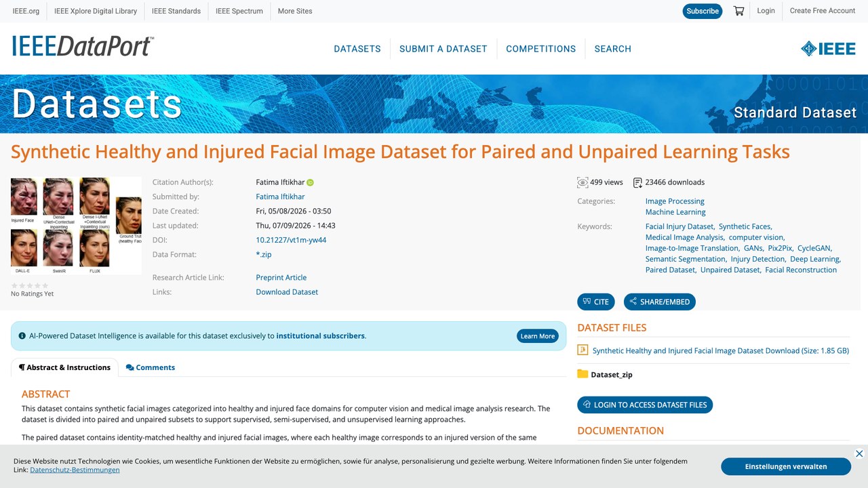This screenshot has width=868, height=488.
Task: Open the Create Free Account link
Action: point(823,11)
